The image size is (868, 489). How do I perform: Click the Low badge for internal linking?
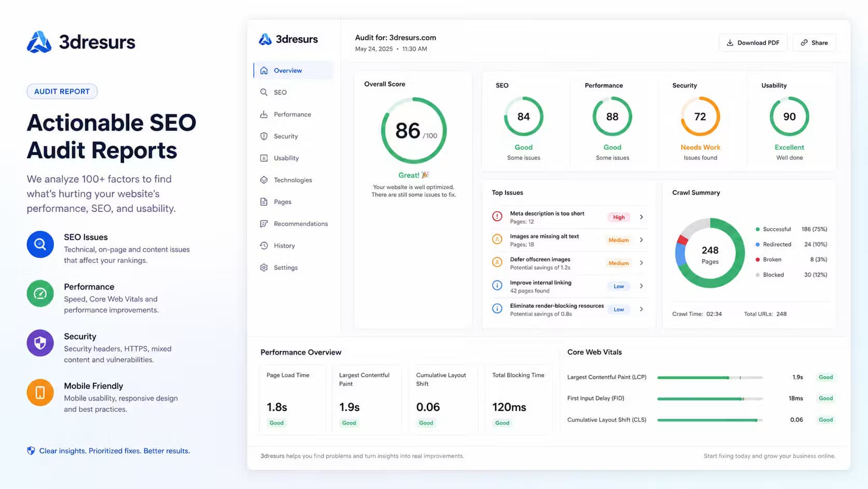coord(619,286)
